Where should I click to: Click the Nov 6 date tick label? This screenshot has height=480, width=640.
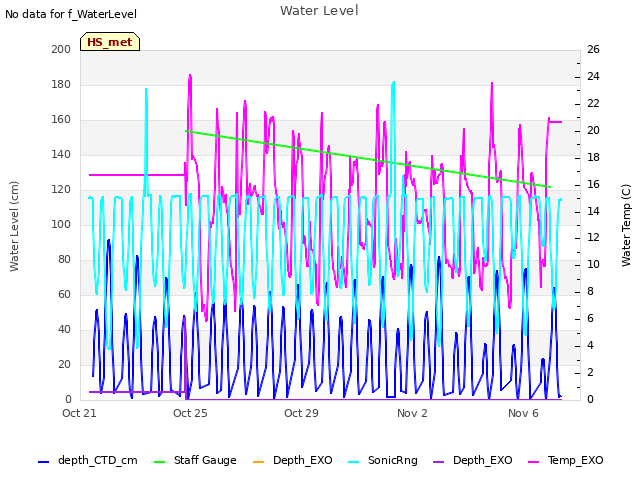pyautogui.click(x=523, y=413)
